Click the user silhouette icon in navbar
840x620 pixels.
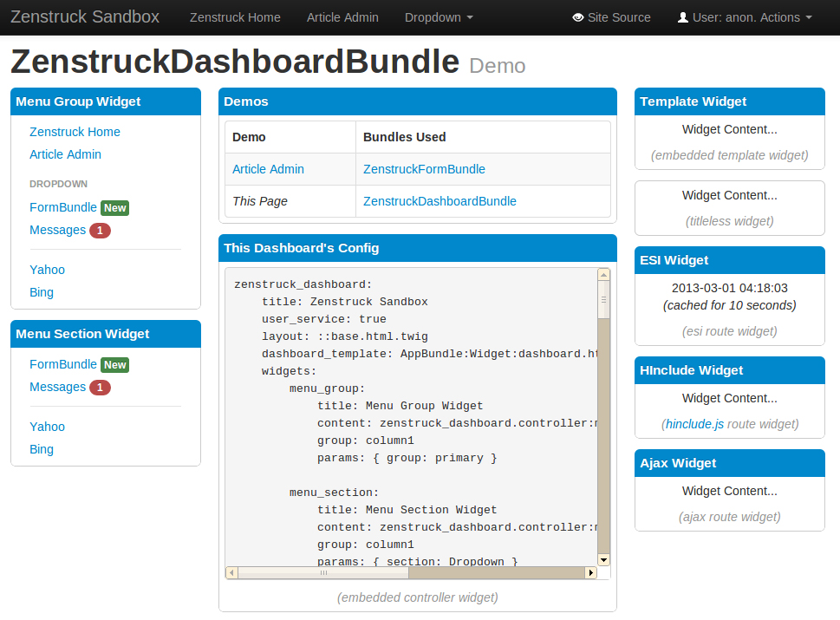click(682, 17)
